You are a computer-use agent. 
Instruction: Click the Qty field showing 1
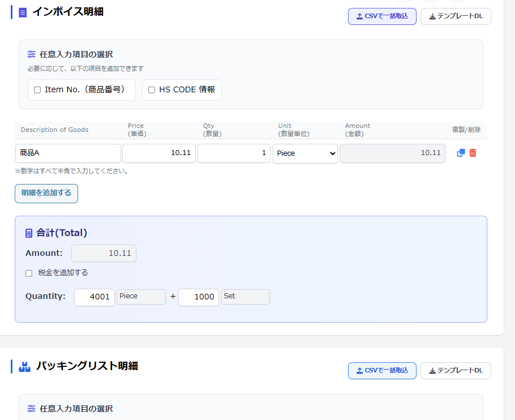pyautogui.click(x=234, y=153)
